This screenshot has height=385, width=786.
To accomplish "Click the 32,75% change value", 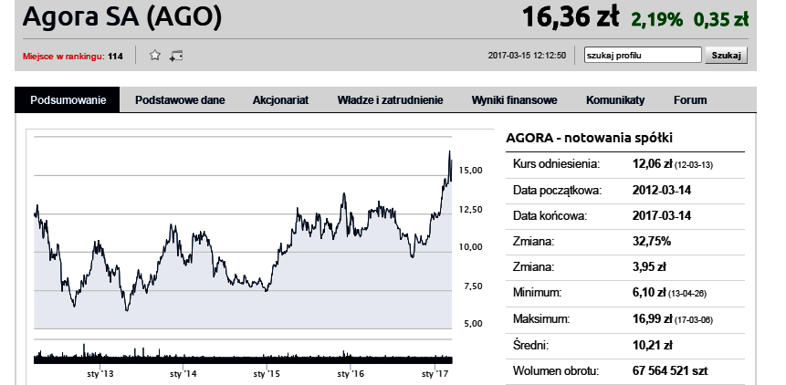I will point(652,241).
